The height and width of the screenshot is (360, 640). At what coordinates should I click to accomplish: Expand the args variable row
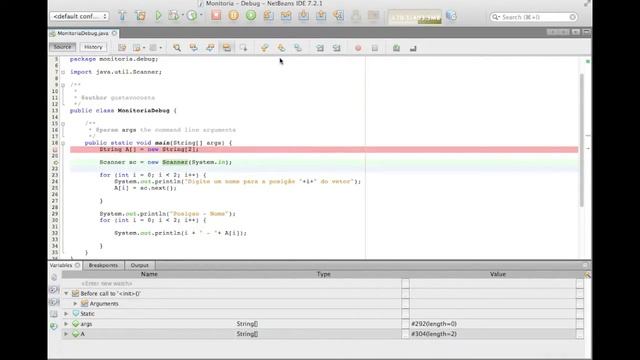pos(66,324)
